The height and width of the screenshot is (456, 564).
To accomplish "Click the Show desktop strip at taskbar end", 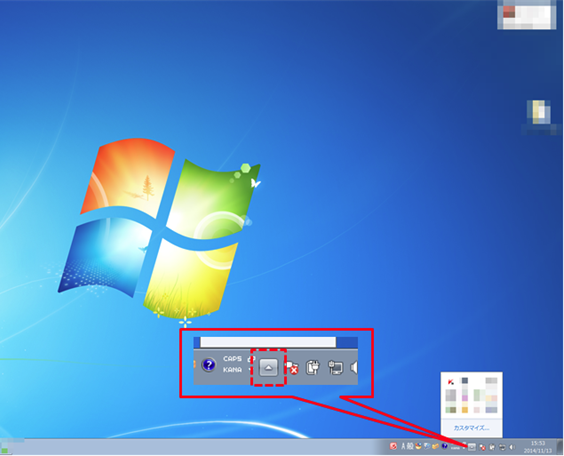I will (x=560, y=447).
